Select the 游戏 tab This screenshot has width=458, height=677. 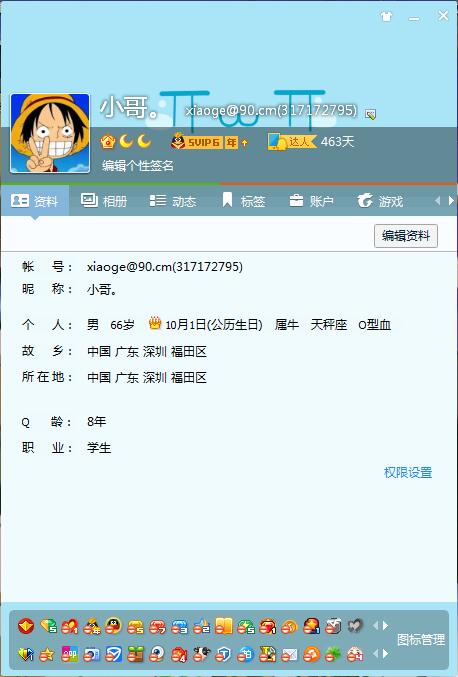[380, 201]
